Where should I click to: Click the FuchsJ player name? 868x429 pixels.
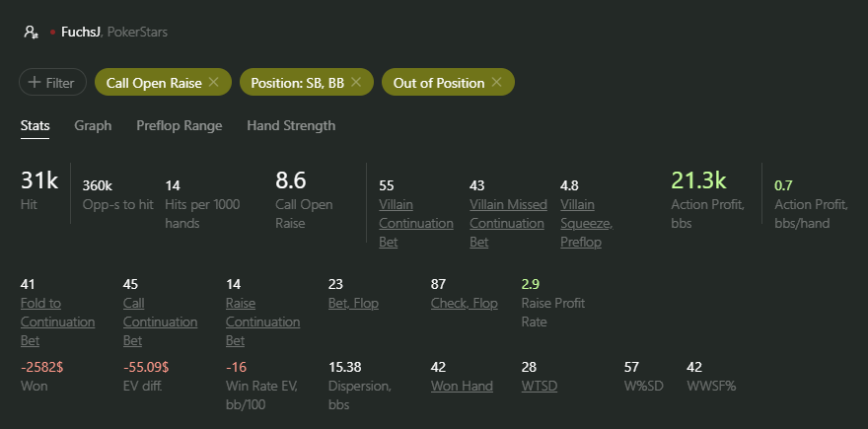click(81, 33)
